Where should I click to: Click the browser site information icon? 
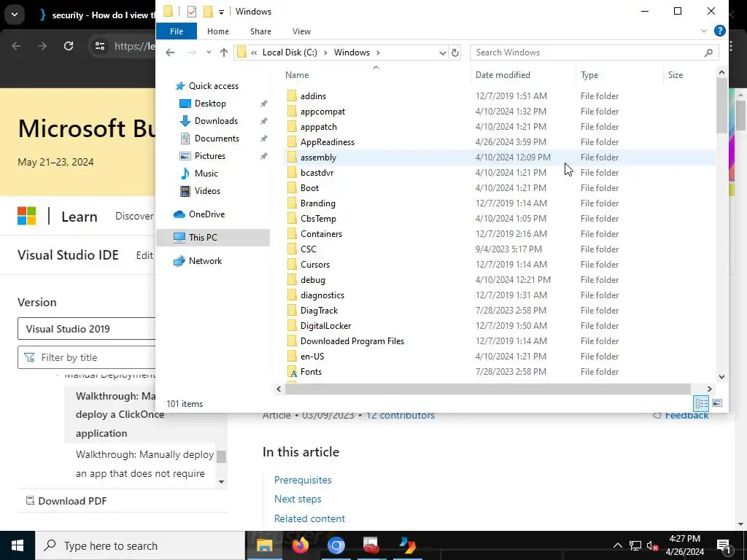(99, 46)
